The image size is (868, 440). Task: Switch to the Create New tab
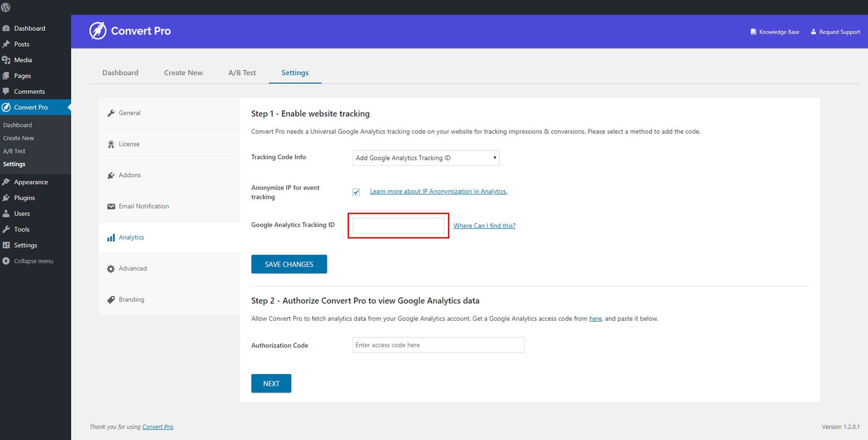pyautogui.click(x=183, y=73)
